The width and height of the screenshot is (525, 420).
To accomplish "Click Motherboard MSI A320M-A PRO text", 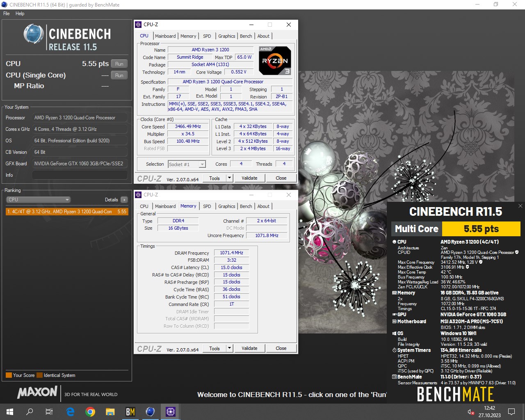I will pyautogui.click(x=472, y=322).
